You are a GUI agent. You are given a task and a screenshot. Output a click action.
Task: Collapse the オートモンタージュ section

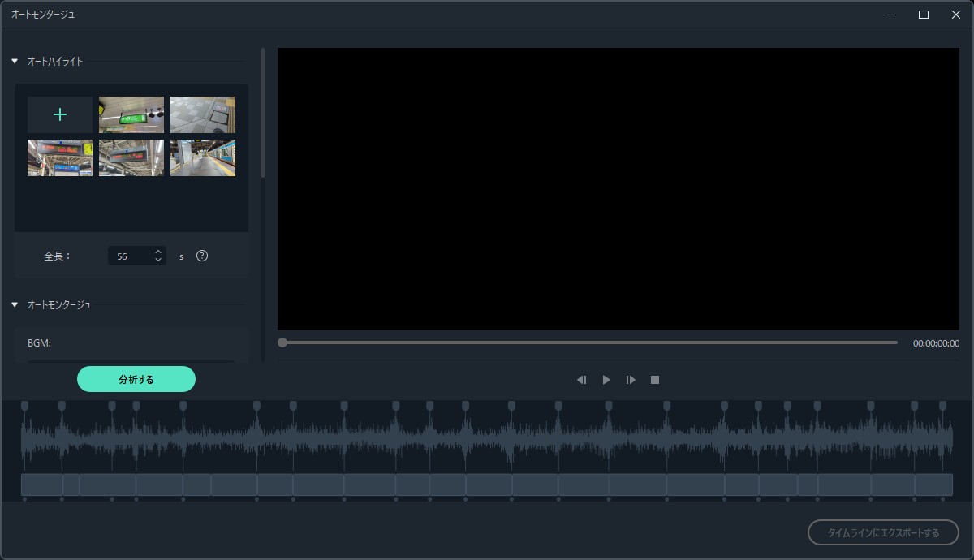[x=15, y=305]
